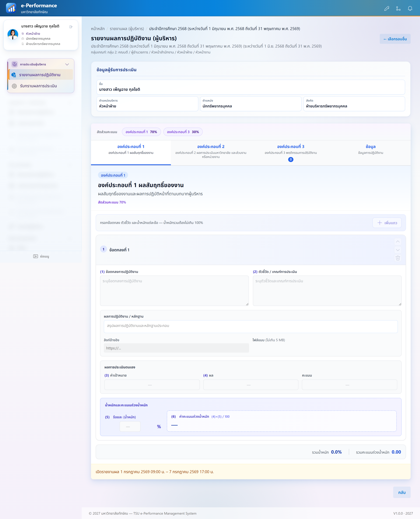The height and width of the screenshot is (519, 420).
Task: Click the logout icon beside user name
Action: coord(71,27)
